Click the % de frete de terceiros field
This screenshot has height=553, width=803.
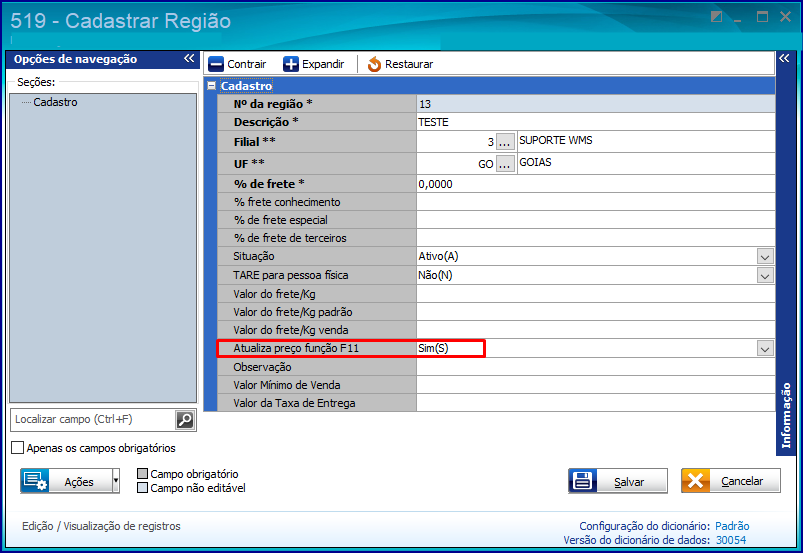tap(595, 238)
